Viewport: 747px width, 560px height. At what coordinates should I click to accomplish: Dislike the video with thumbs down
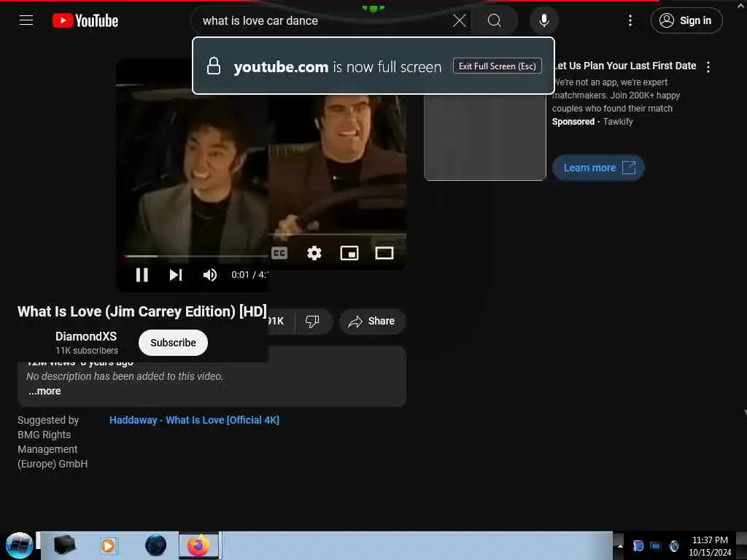click(x=312, y=322)
